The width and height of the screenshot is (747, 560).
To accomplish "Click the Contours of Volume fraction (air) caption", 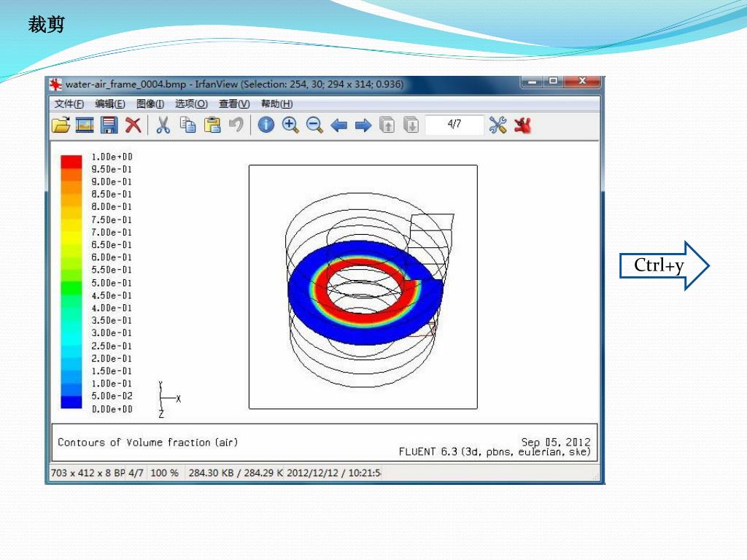I will (147, 443).
